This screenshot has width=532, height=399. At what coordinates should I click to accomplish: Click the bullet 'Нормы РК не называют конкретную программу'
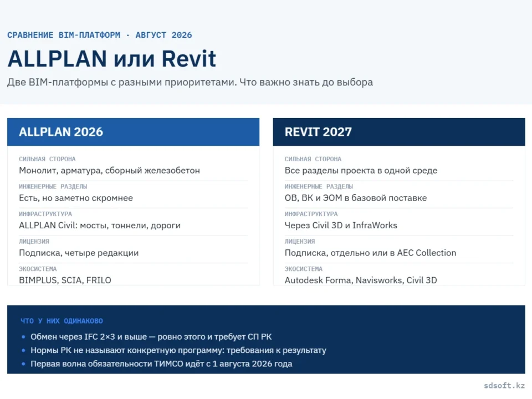[127, 350]
